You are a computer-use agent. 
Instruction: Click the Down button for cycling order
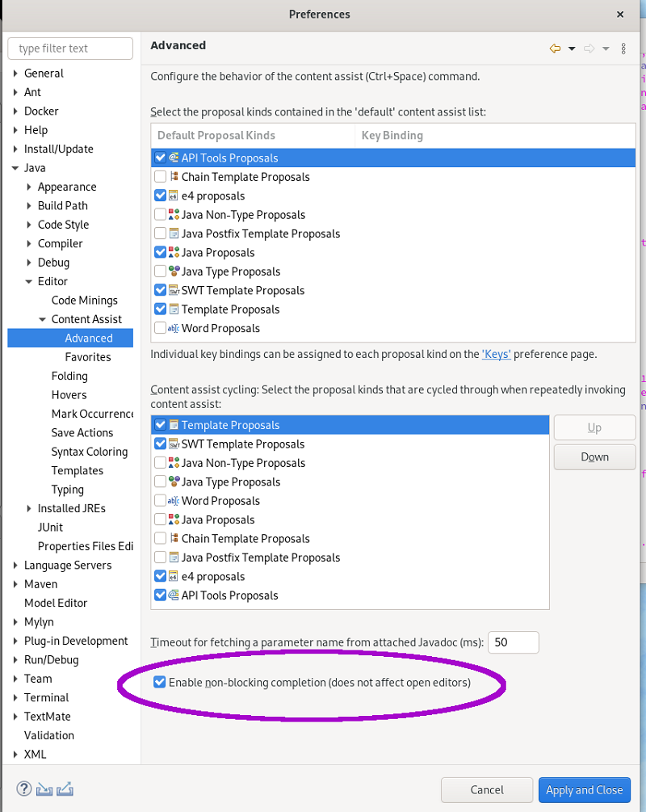point(595,457)
